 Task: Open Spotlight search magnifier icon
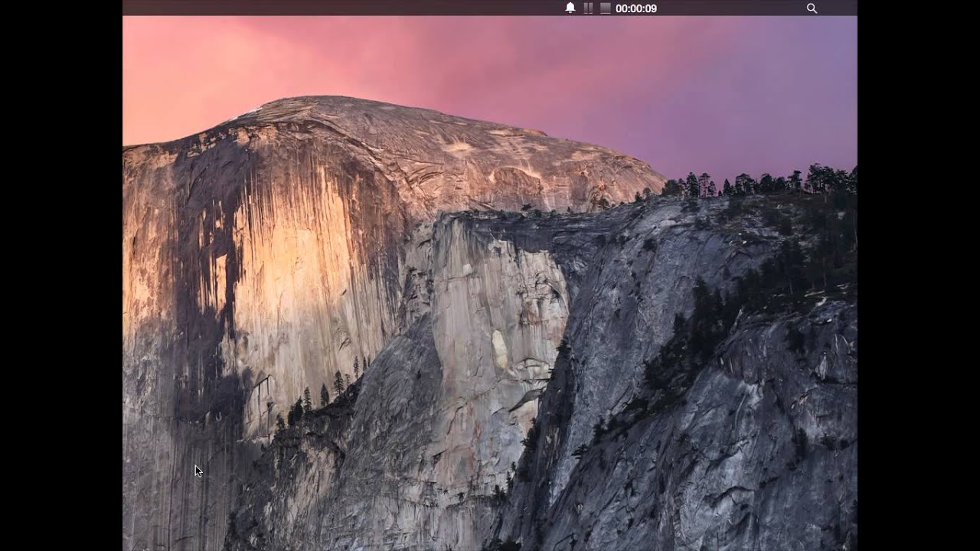(x=812, y=8)
